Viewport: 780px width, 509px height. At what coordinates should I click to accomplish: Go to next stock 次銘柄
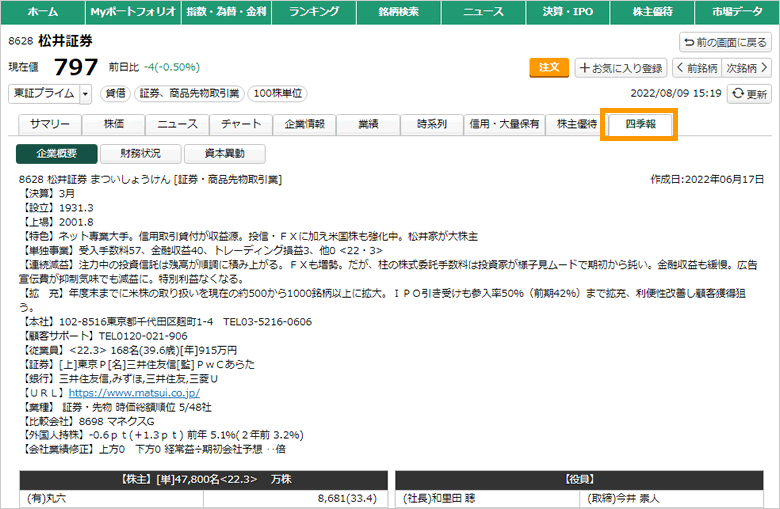(x=746, y=68)
